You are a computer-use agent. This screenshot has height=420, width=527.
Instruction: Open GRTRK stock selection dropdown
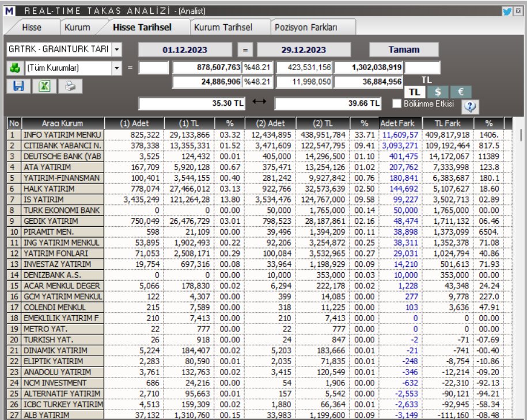[x=116, y=49]
